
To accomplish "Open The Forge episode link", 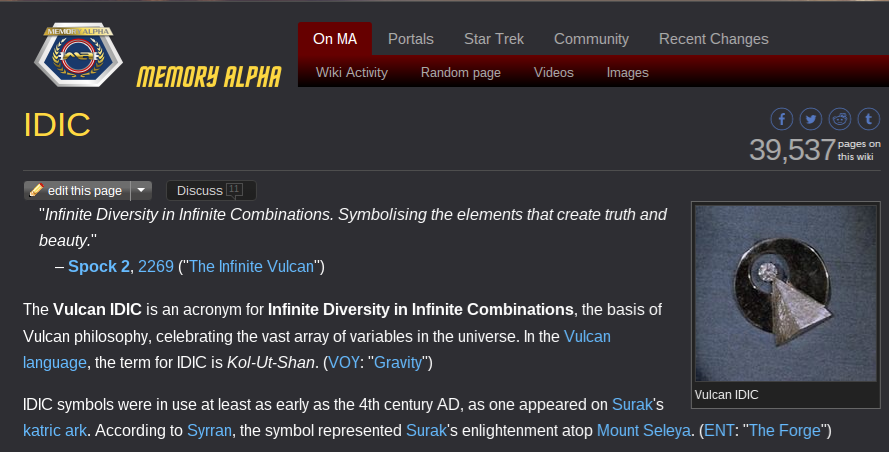I will tap(785, 430).
